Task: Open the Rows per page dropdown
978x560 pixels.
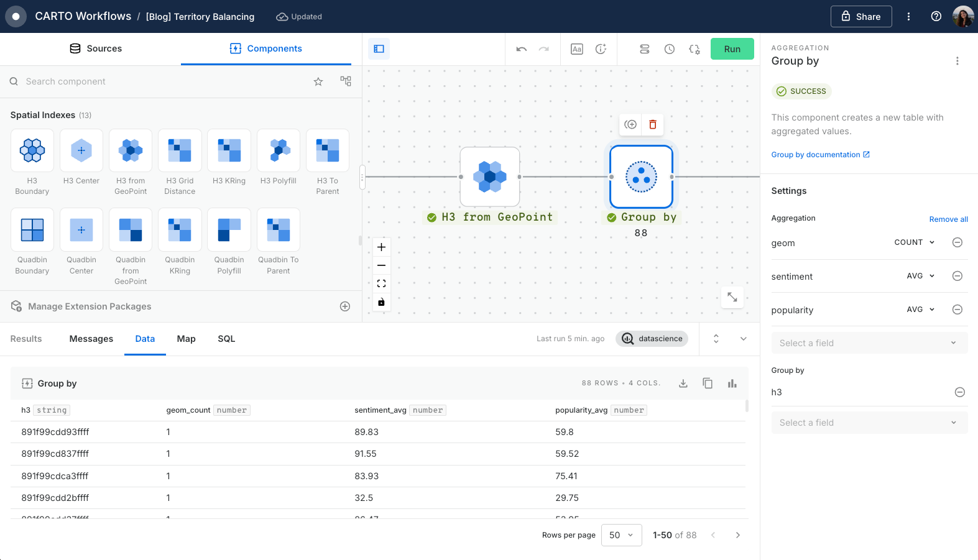Action: 621,535
